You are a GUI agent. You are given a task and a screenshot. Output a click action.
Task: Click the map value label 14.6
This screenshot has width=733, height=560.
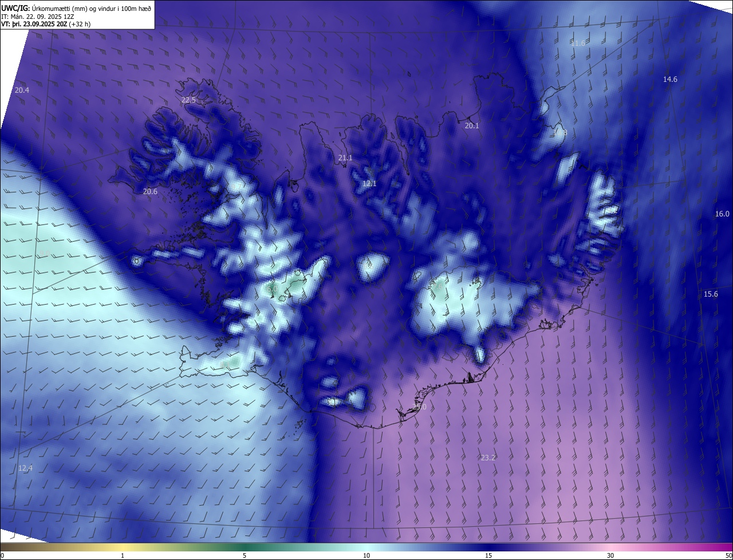(x=670, y=80)
